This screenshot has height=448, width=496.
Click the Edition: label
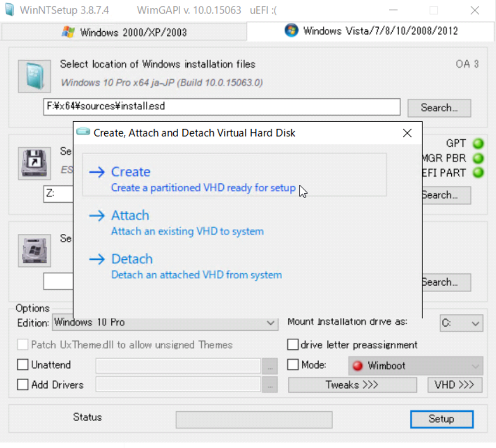pos(33,323)
